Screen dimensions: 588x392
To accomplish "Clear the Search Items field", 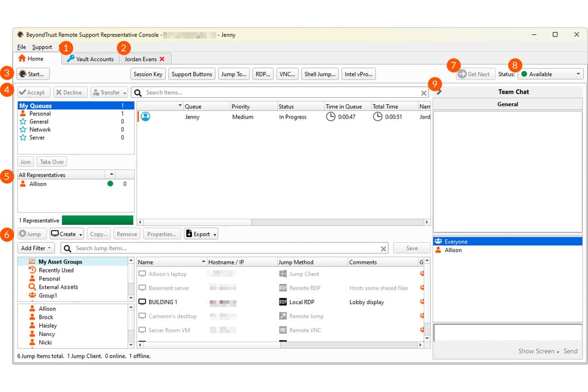I will coord(424,93).
